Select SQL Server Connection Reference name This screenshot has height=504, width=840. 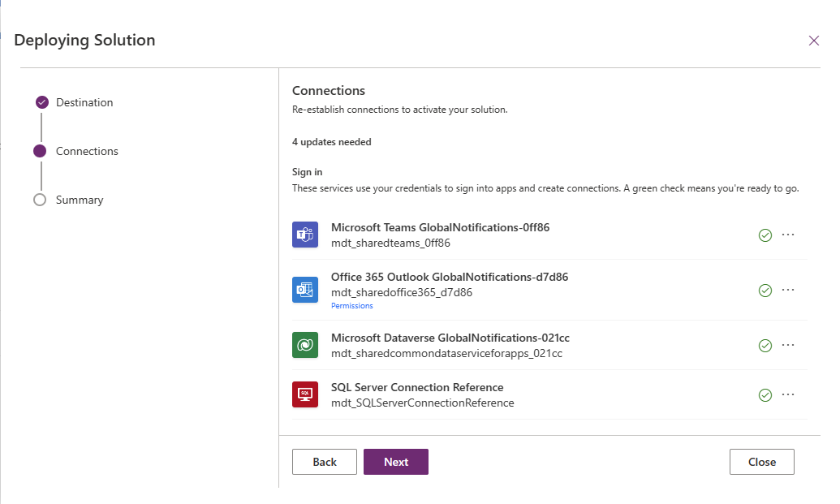[417, 387]
